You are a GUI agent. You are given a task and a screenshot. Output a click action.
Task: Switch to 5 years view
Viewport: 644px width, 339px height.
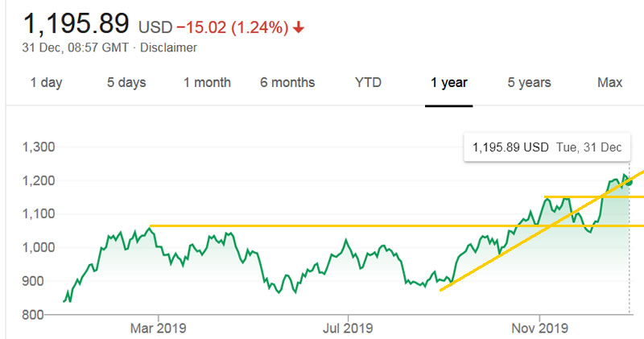529,82
